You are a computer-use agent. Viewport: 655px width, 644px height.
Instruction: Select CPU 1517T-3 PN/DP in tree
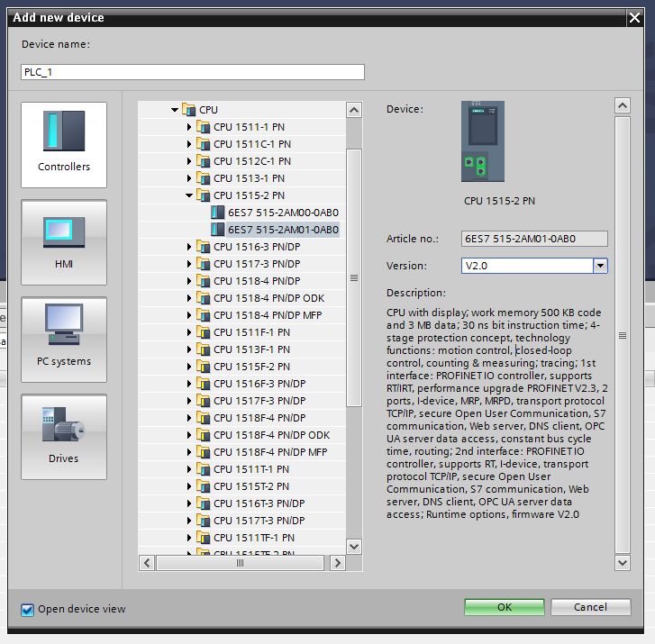tap(259, 521)
